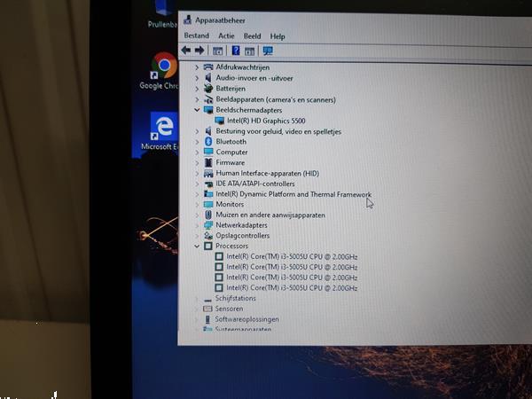The image size is (532, 399).
Task: Click the Bluetooth logo icon
Action: (208, 142)
